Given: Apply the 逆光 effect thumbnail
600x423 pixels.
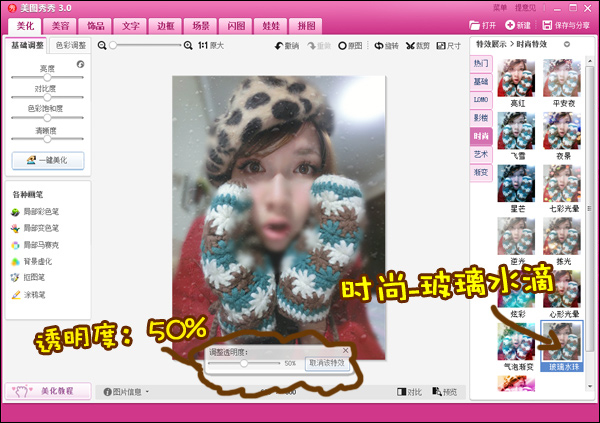Looking at the screenshot, I should click(516, 236).
